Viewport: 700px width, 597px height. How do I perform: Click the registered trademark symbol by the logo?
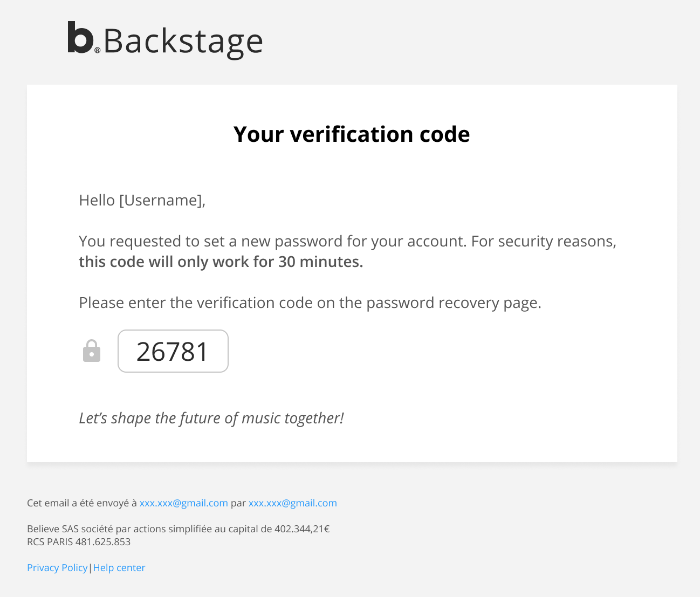pyautogui.click(x=98, y=50)
